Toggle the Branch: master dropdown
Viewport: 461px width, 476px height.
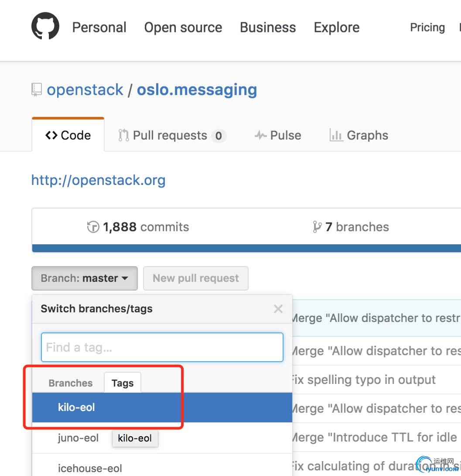(x=85, y=278)
